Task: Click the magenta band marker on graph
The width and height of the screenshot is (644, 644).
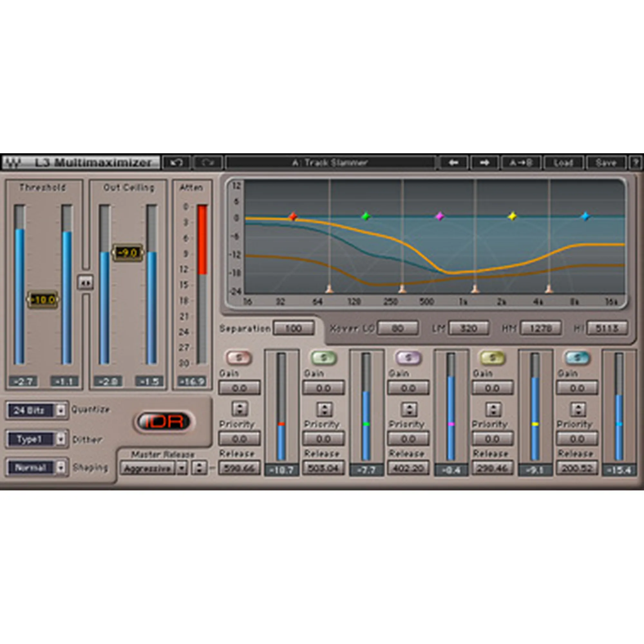Action: (x=440, y=216)
